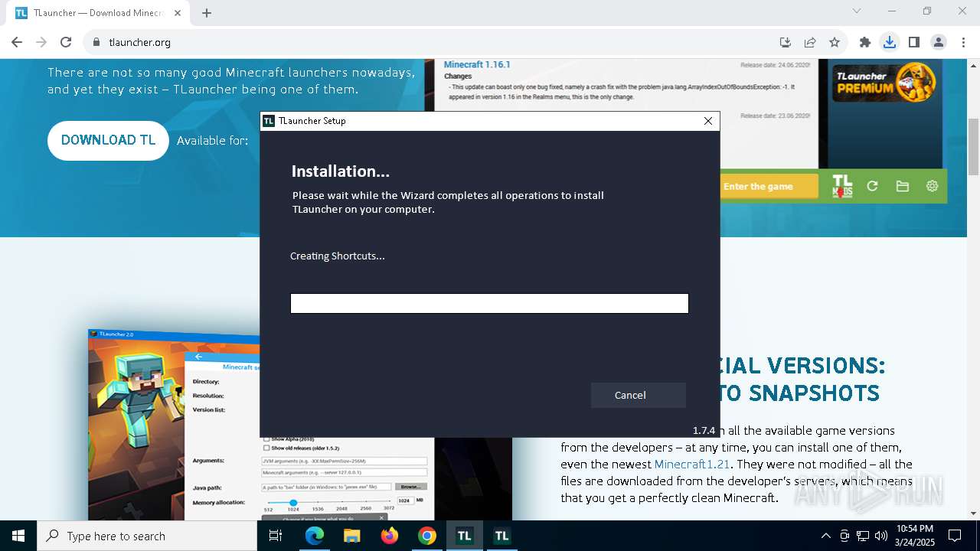Click the folder icon in launcher bar

[x=902, y=186]
